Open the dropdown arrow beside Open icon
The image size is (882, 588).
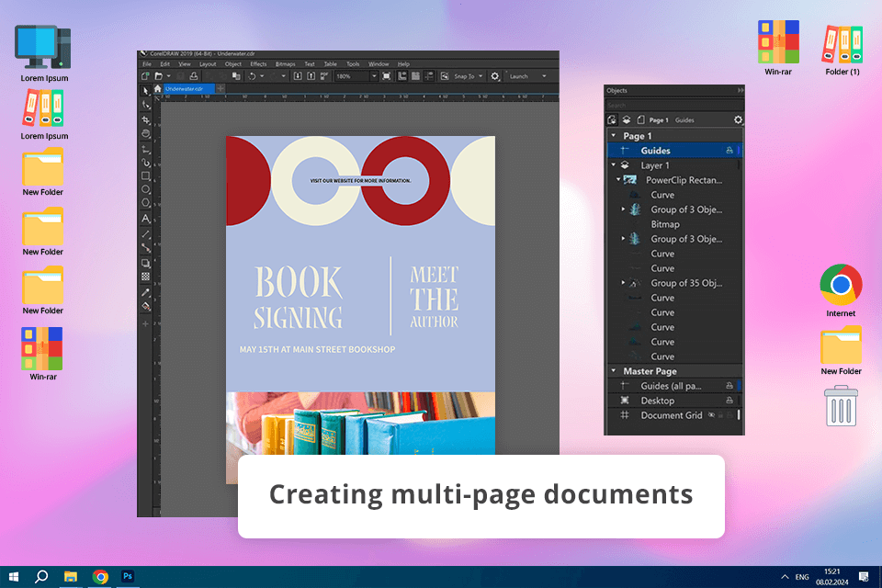(x=168, y=76)
